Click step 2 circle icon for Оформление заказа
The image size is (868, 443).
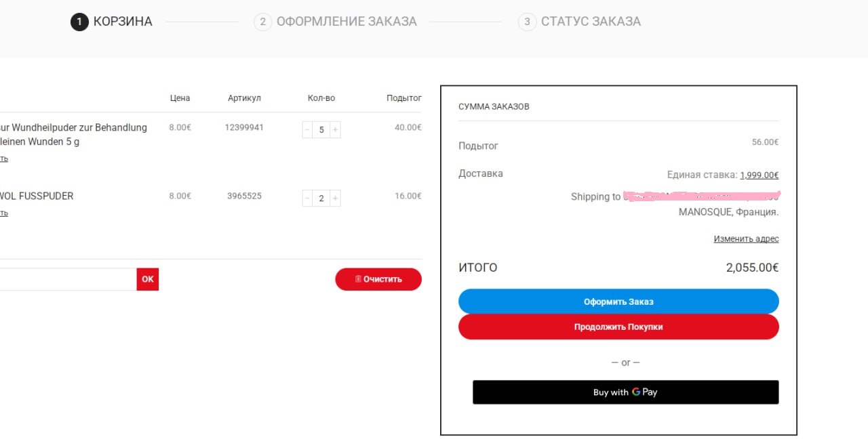coord(262,22)
